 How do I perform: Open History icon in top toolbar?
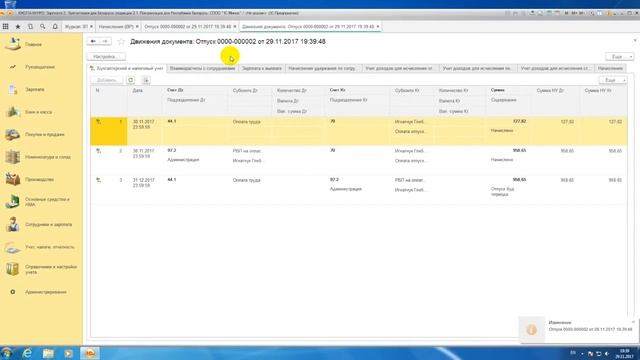click(x=31, y=27)
